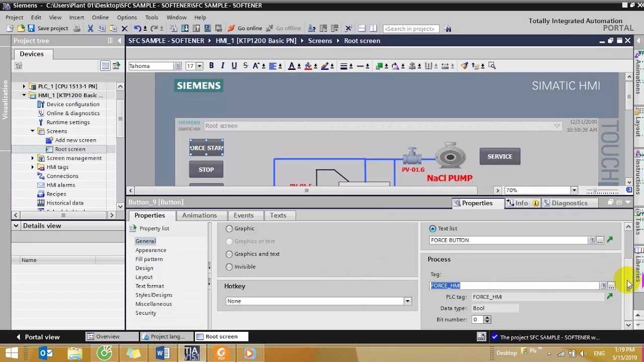This screenshot has height=362, width=644.
Task: Apply italic formatting to button text
Action: point(222,65)
